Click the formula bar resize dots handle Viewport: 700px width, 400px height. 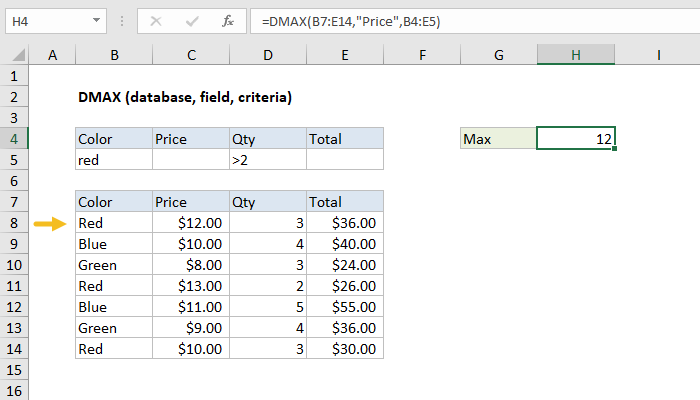tap(122, 21)
